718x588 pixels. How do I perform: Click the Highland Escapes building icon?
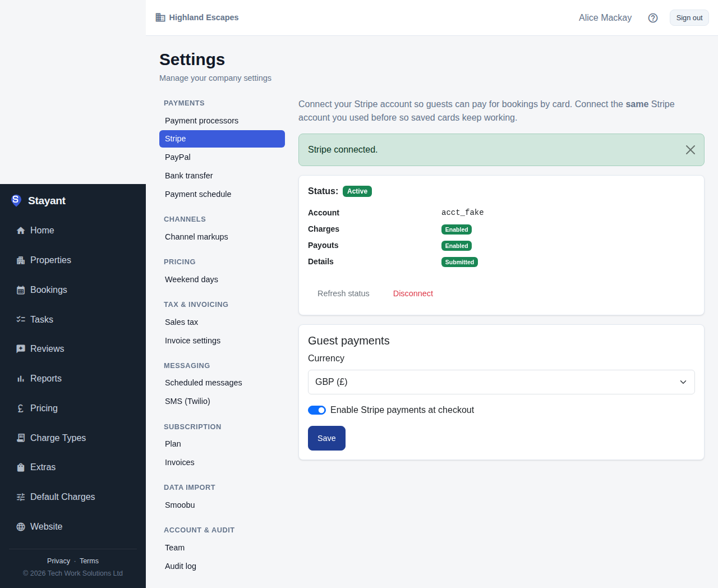160,17
